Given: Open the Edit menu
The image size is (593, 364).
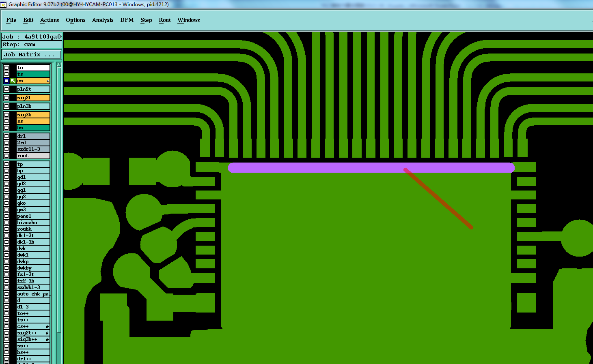Looking at the screenshot, I should click(x=28, y=20).
